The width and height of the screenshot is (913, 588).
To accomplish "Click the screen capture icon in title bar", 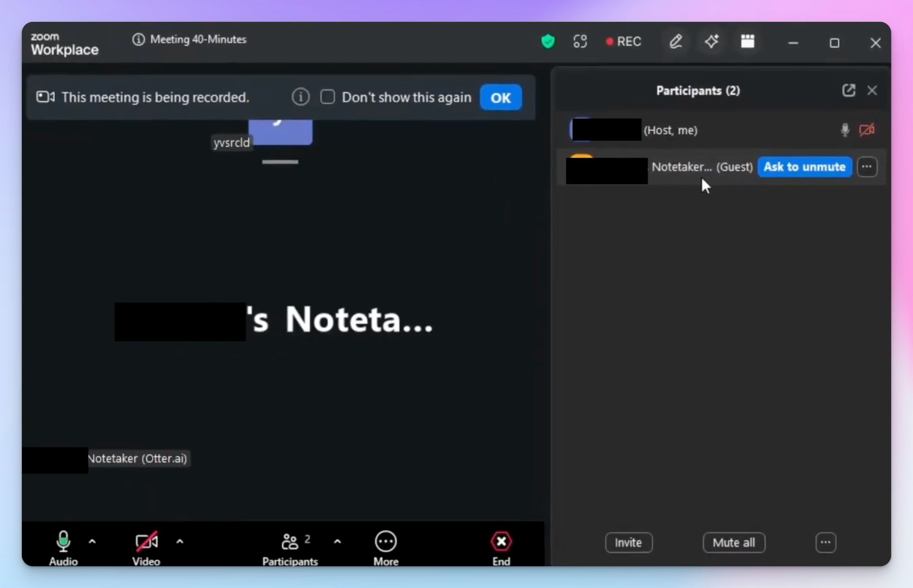I will [580, 41].
